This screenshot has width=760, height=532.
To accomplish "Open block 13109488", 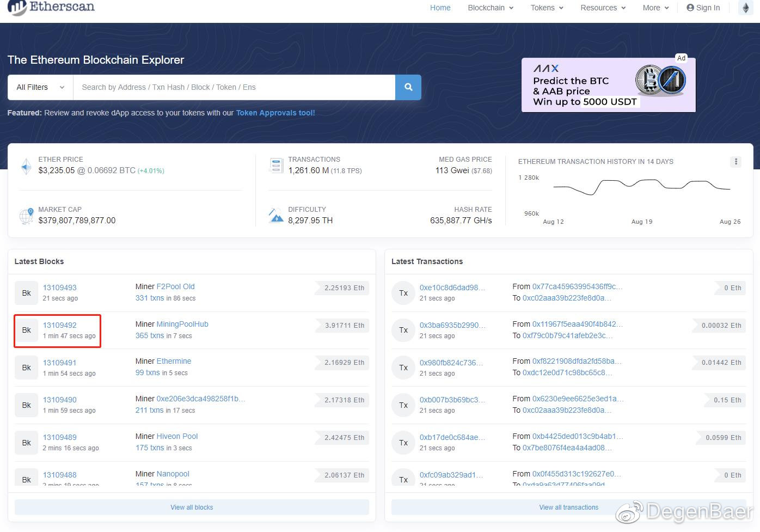I will (60, 475).
